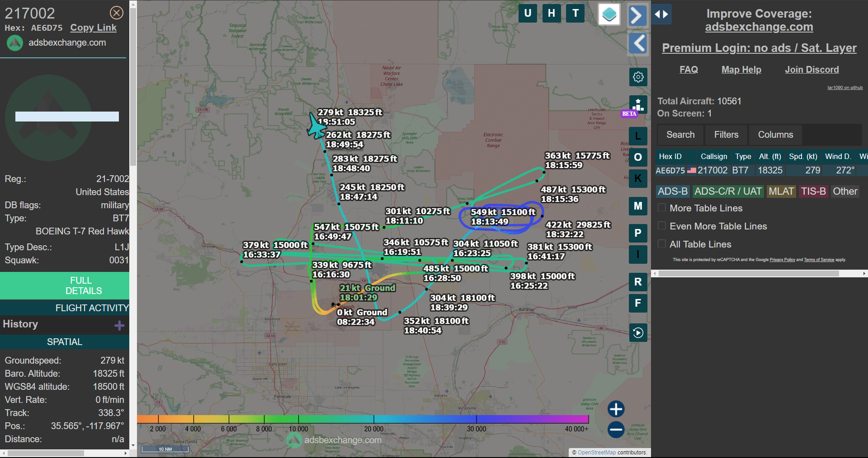Open tar1090 on github link
Image resolution: width=868 pixels, height=458 pixels.
coord(845,88)
